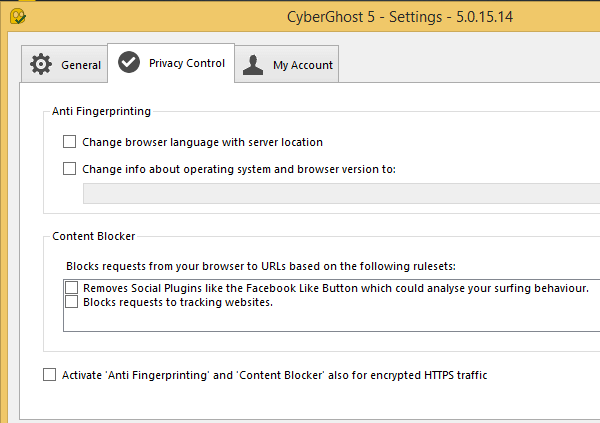Open the operating system and browser version dropdown
The width and height of the screenshot is (600, 423).
(341, 193)
